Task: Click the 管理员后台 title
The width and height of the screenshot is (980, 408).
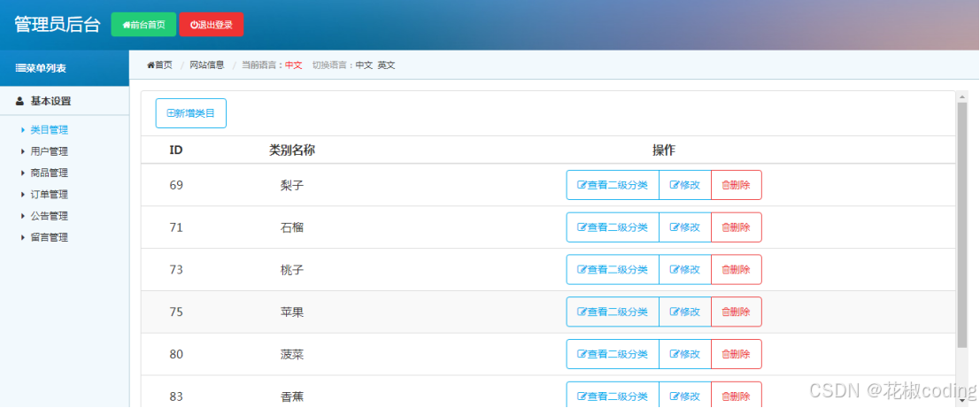Action: coord(57,25)
